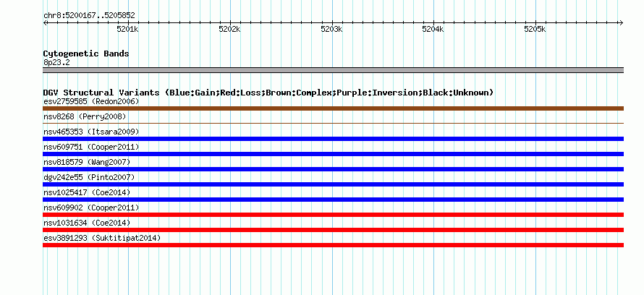Viewport: 644px width, 295px height.
Task: Click the nsv465353 (Itsara2009) label
Action: 91,132
